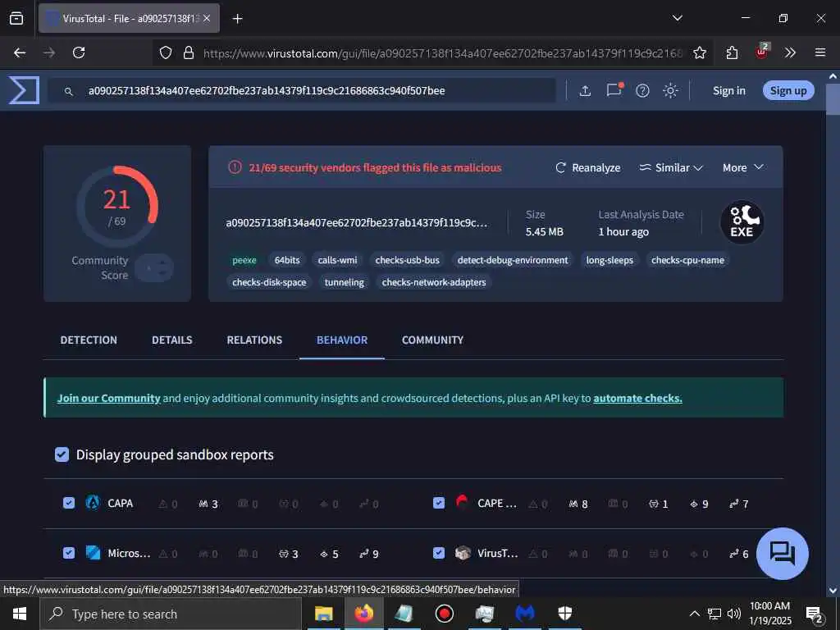Uncheck Display grouped sandbox reports
840x630 pixels.
(62, 454)
